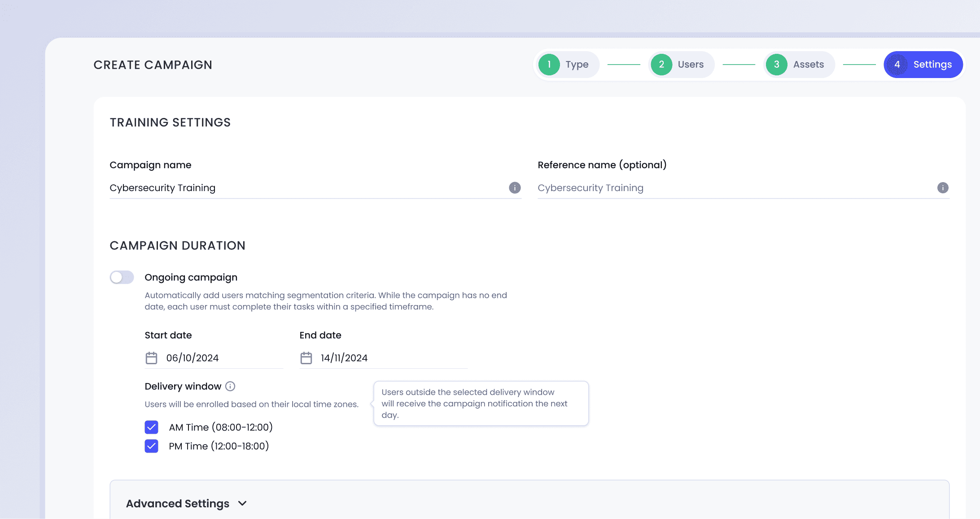
Task: Click the AM Time (08:00-12:00) label
Action: pyautogui.click(x=221, y=427)
